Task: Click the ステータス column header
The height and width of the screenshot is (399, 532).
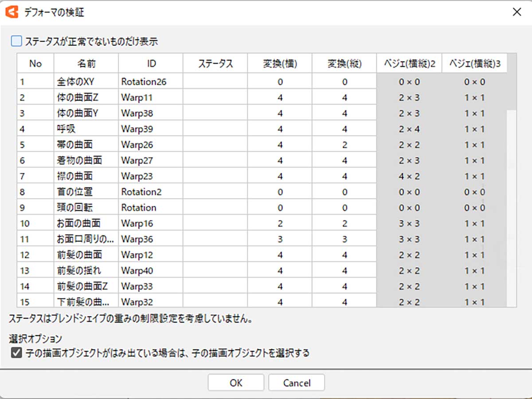Action: pyautogui.click(x=215, y=63)
